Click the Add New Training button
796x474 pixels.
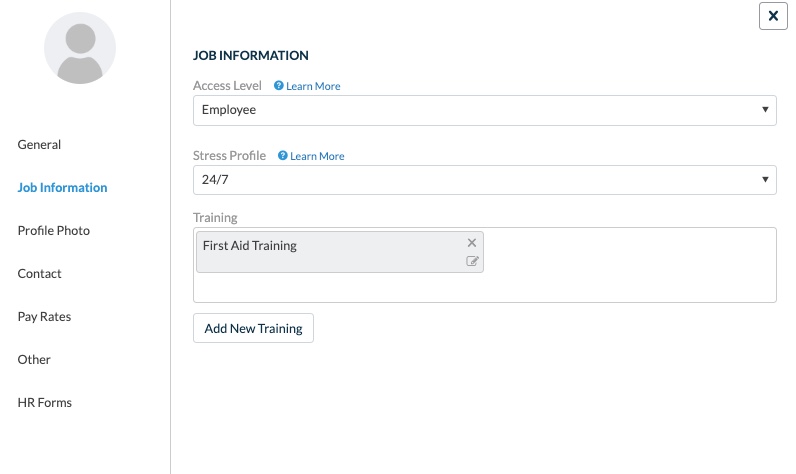point(253,328)
